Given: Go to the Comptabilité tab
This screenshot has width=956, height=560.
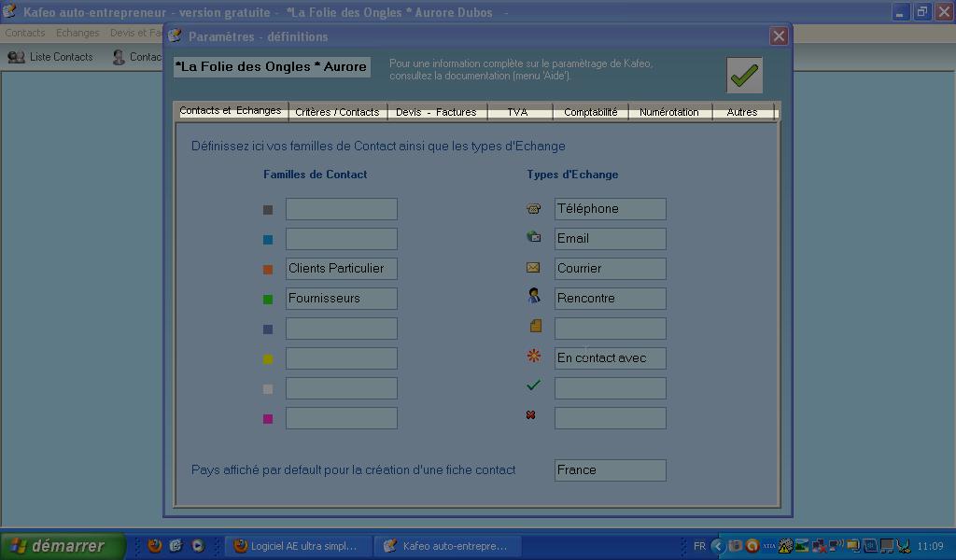Looking at the screenshot, I should [x=590, y=112].
